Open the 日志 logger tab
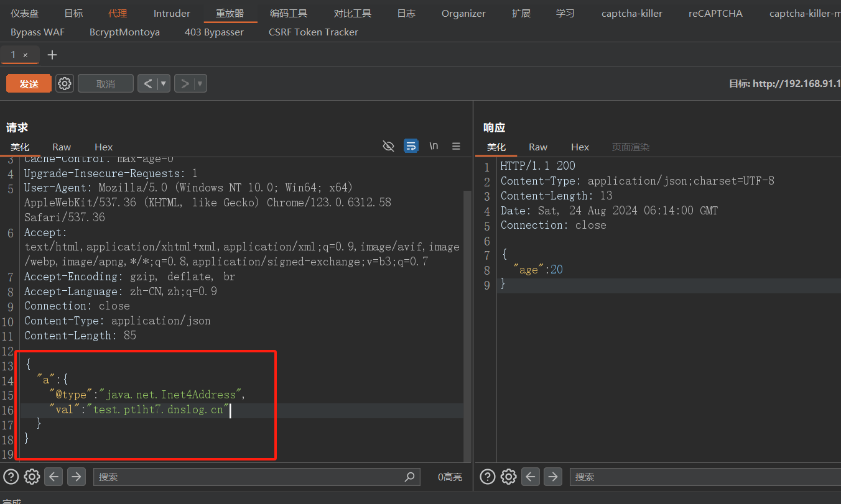 point(406,13)
